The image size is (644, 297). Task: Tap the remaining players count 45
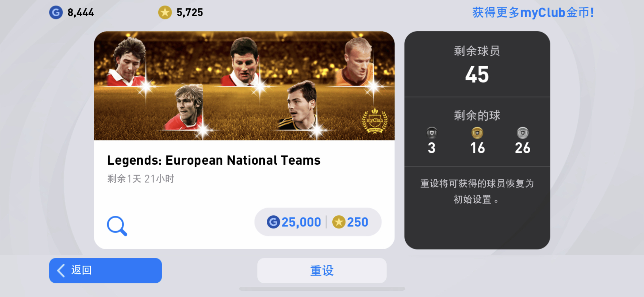point(477,75)
